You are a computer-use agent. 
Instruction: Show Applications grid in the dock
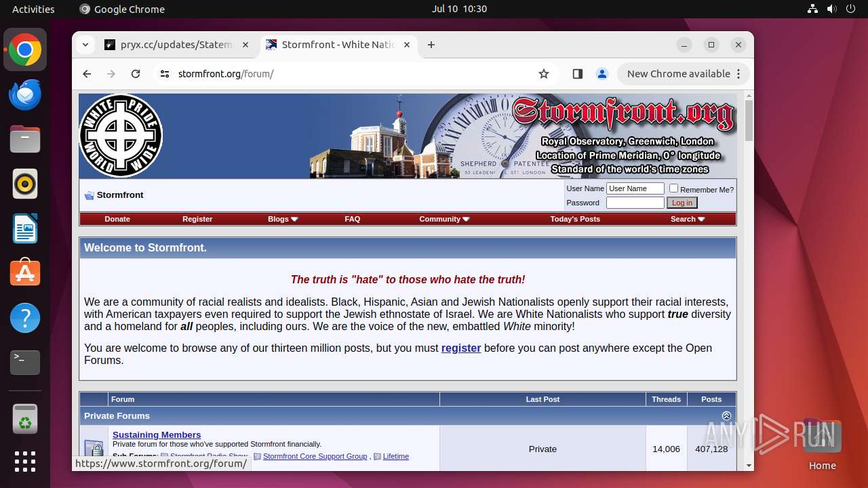(25, 462)
